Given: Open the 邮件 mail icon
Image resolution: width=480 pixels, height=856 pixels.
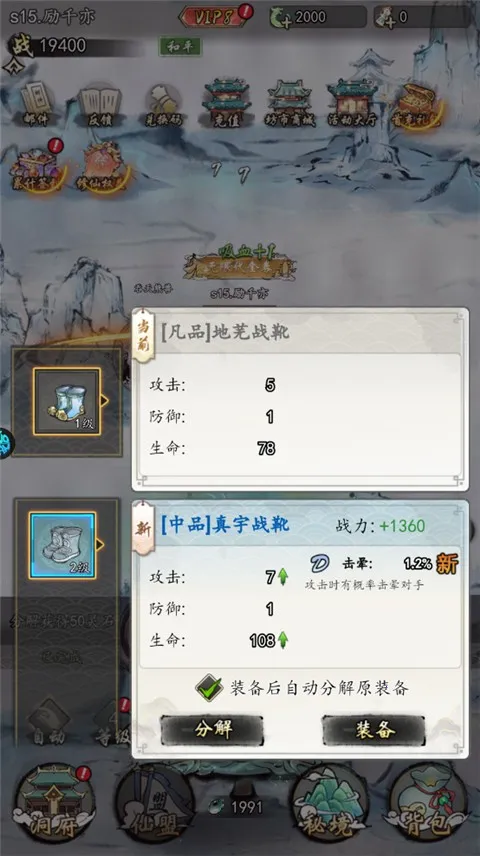Looking at the screenshot, I should point(36,105).
